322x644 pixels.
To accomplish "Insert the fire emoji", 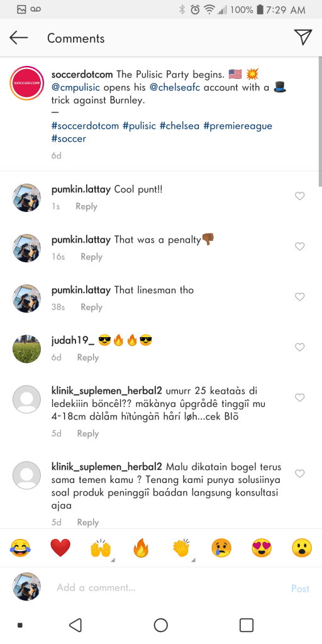I will [x=141, y=548].
